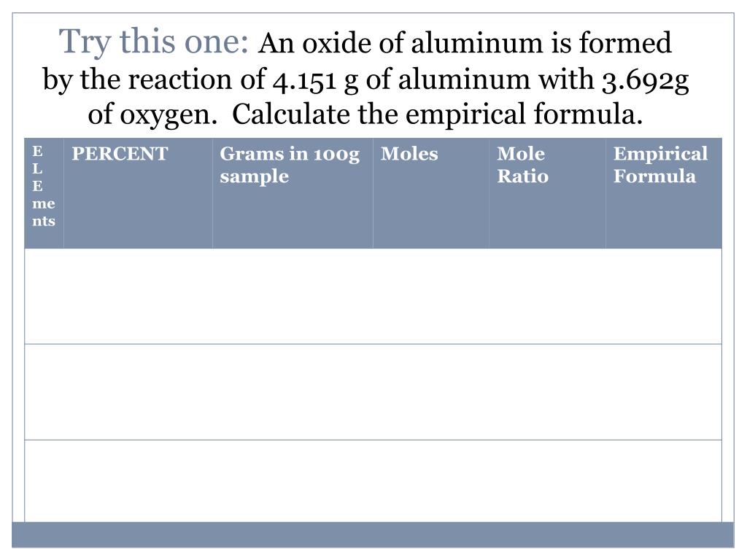The height and width of the screenshot is (560, 747).
Task: Select first row cell under Mole Ratio
Action: pos(547,296)
